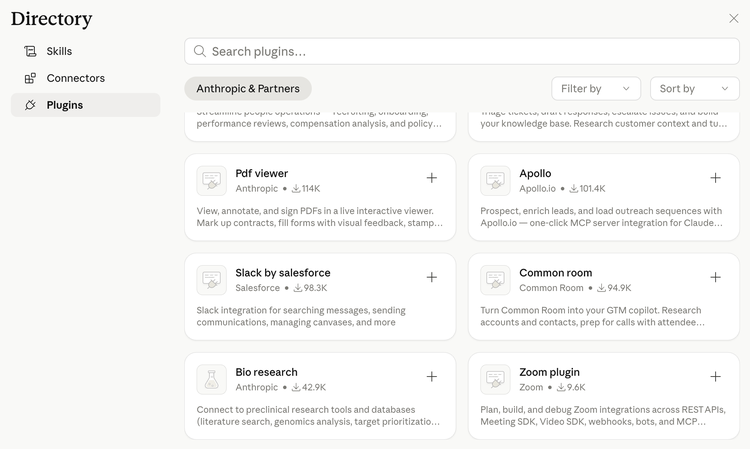This screenshot has height=449, width=750.
Task: Click the Apollo plugin description text
Action: click(600, 217)
